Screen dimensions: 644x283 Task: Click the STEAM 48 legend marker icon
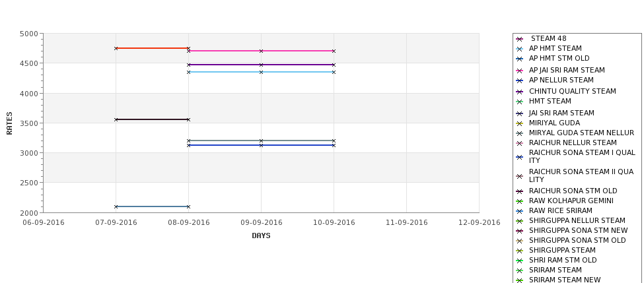(519, 40)
